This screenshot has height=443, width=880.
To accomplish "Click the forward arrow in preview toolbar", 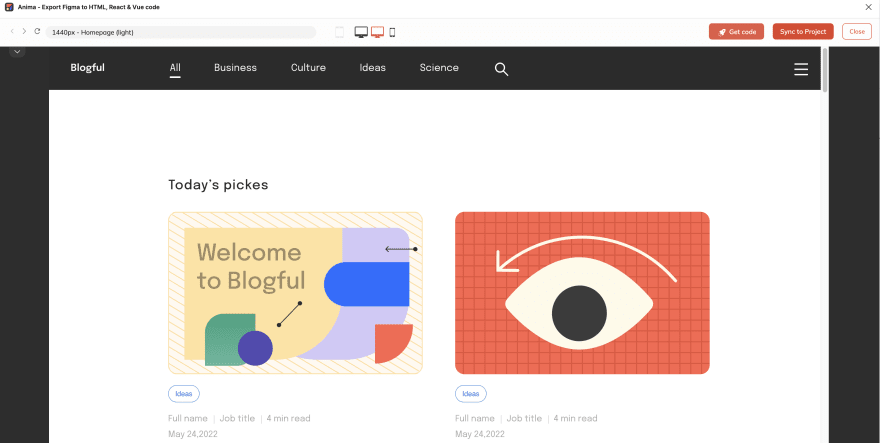I will (24, 32).
